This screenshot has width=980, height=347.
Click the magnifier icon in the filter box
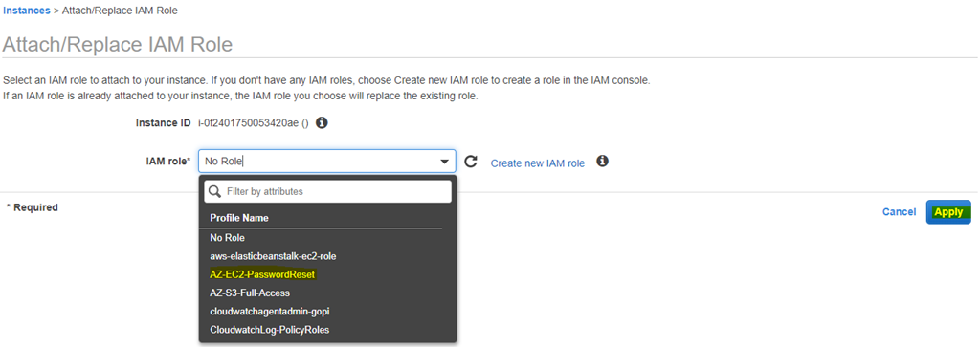point(215,191)
